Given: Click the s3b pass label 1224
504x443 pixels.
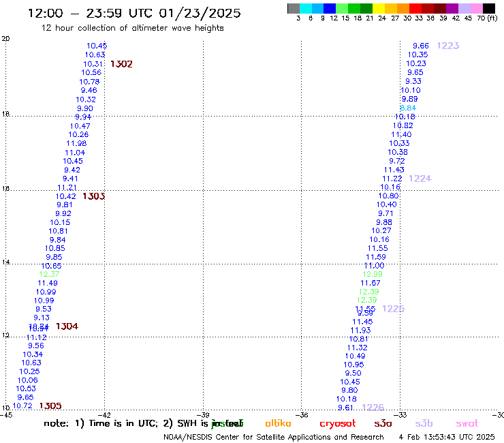Looking at the screenshot, I should pos(420,179).
